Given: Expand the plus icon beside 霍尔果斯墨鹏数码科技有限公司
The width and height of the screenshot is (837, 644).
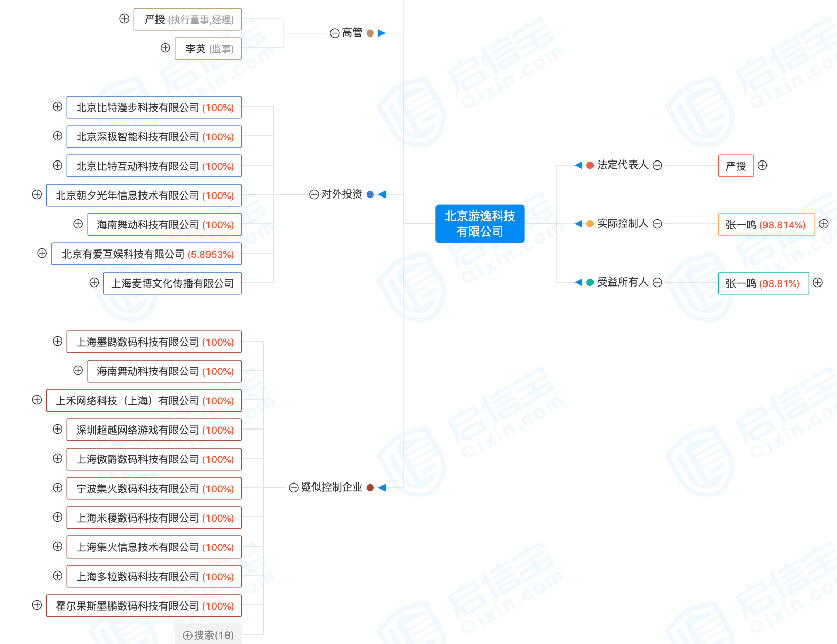Looking at the screenshot, I should point(37,605).
